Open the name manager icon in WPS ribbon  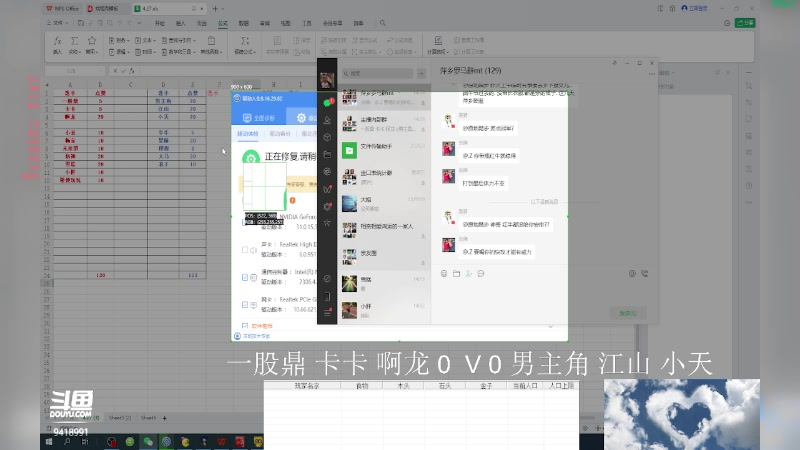pyautogui.click(x=277, y=41)
